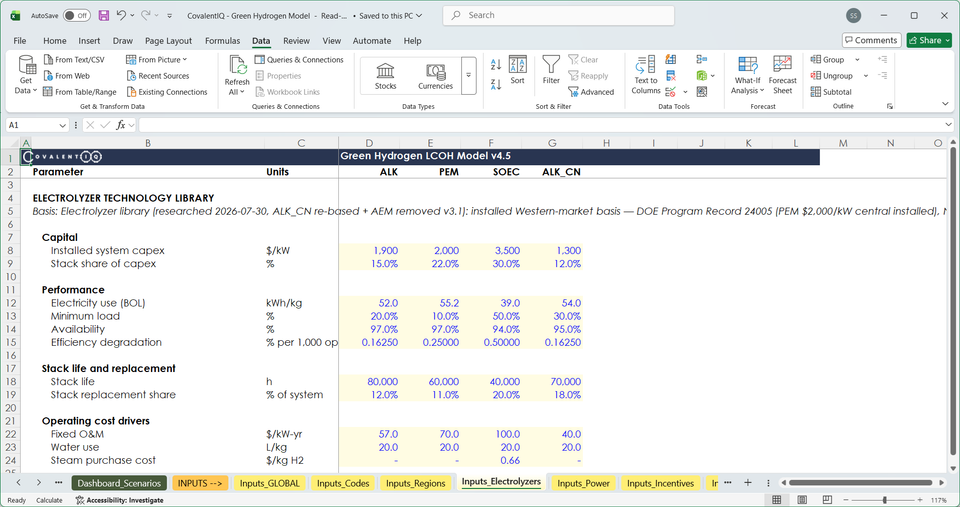Click the Data Validation icon
This screenshot has width=960, height=507.
(671, 92)
